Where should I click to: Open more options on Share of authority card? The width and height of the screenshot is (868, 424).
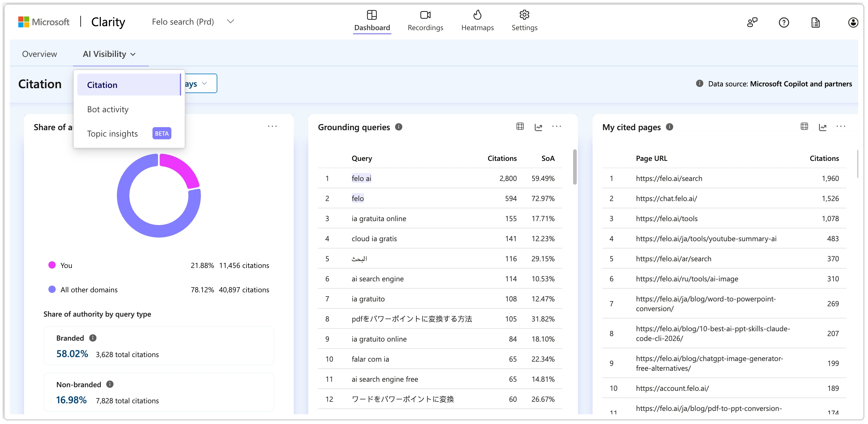(x=272, y=127)
